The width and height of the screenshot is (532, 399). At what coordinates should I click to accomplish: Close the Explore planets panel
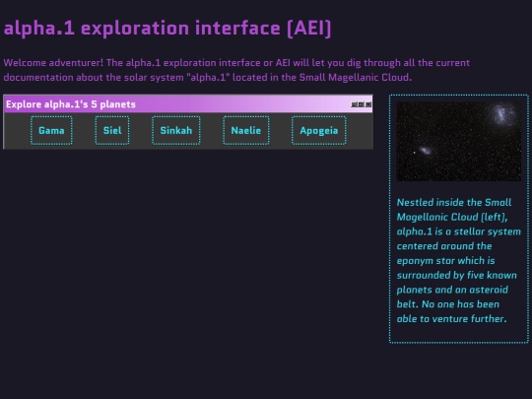368,104
